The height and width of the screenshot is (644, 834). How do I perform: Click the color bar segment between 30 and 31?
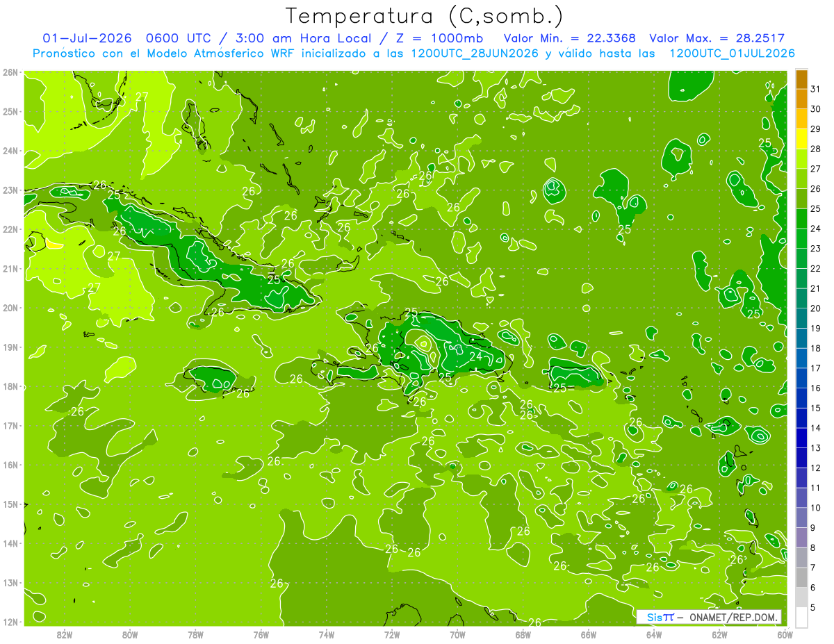pyautogui.click(x=801, y=99)
